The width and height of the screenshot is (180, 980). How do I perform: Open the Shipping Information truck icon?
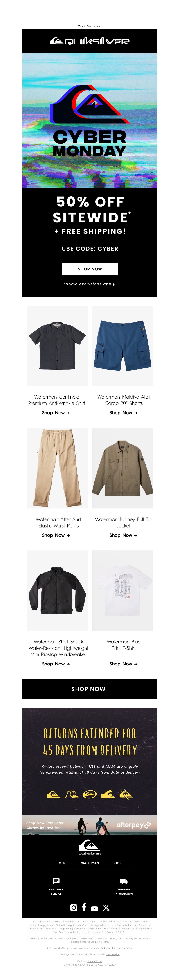[x=124, y=881]
